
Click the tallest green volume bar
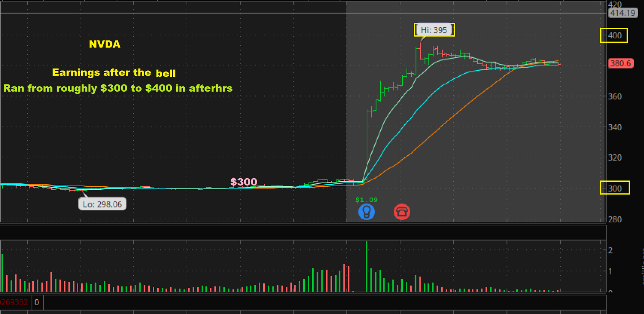[x=367, y=266]
